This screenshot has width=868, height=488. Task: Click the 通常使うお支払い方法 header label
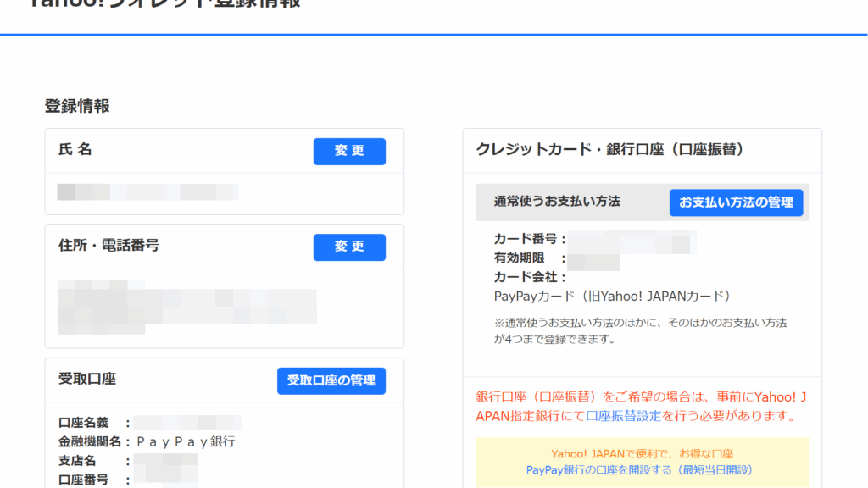557,202
